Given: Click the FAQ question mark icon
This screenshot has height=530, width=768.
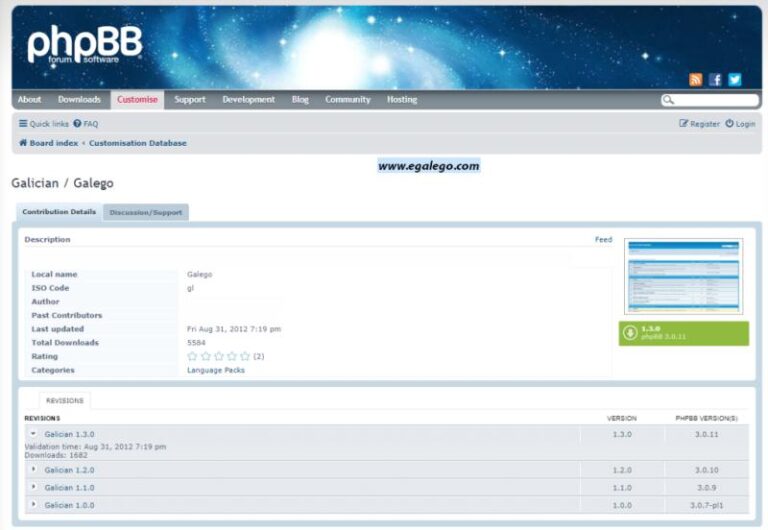Looking at the screenshot, I should coord(77,123).
